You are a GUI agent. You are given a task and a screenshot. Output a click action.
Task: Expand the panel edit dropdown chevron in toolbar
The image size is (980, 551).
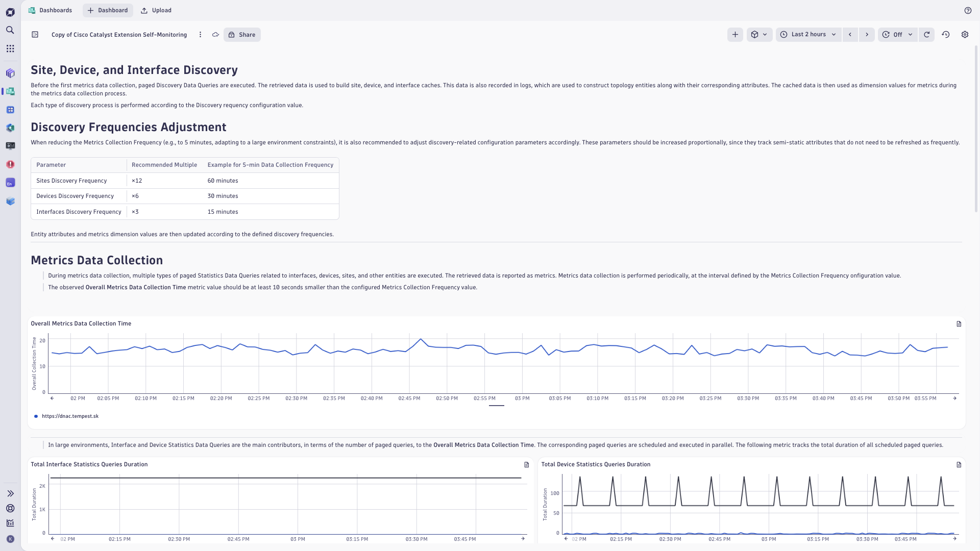(765, 34)
